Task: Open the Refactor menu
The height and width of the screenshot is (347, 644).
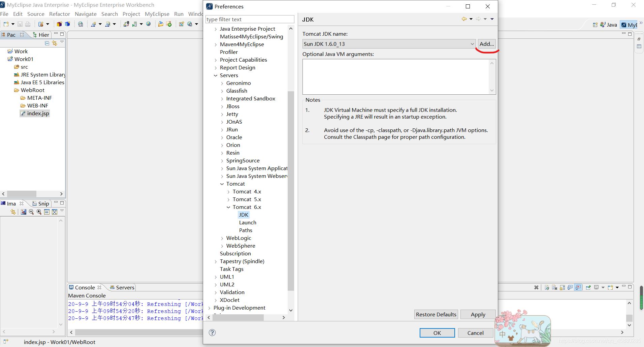Action: 59,14
